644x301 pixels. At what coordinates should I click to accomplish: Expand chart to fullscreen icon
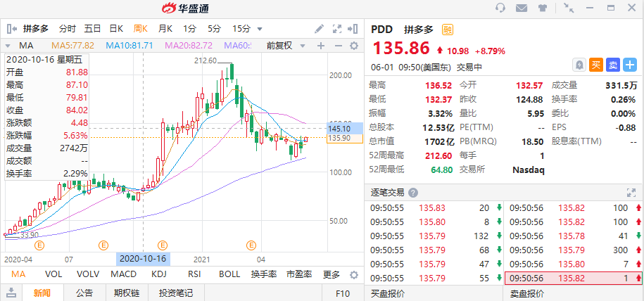coord(337,29)
